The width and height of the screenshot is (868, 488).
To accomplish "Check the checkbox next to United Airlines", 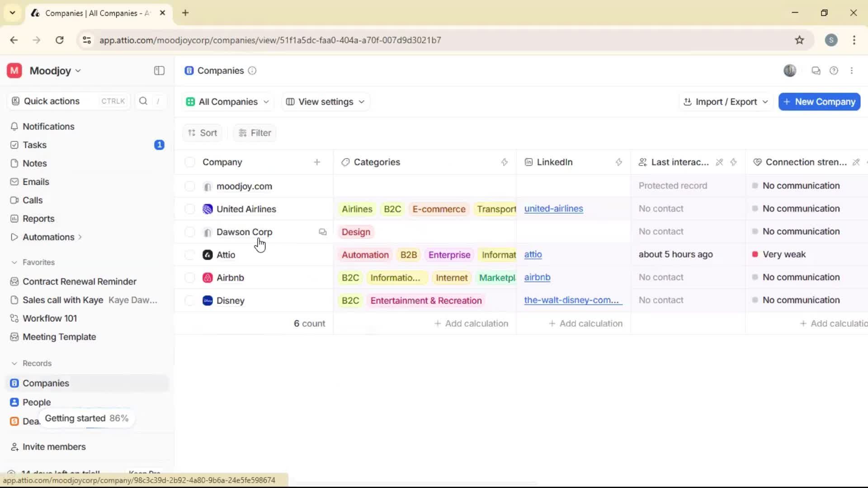I will coord(189,209).
